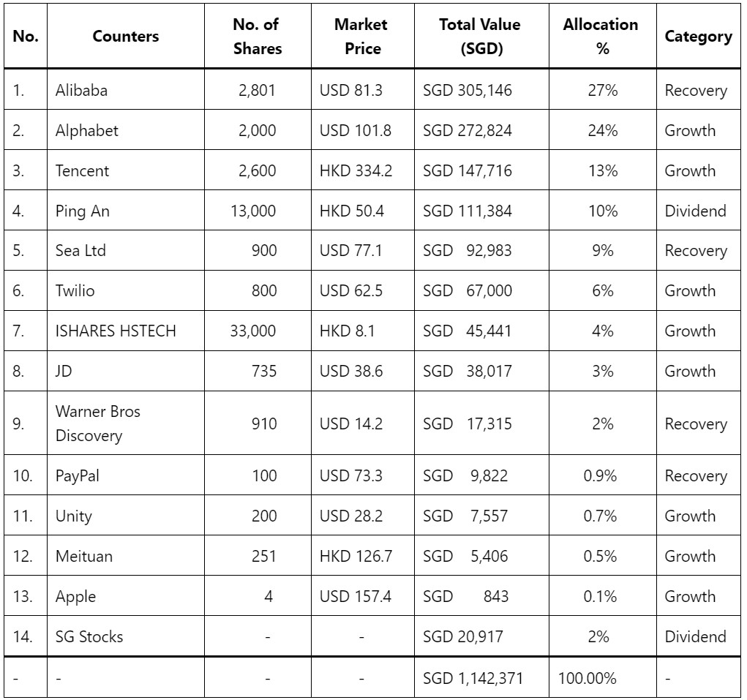Select Unity allocation 0.7% cell
Image resolution: width=747 pixels, height=700 pixels.
tap(603, 516)
